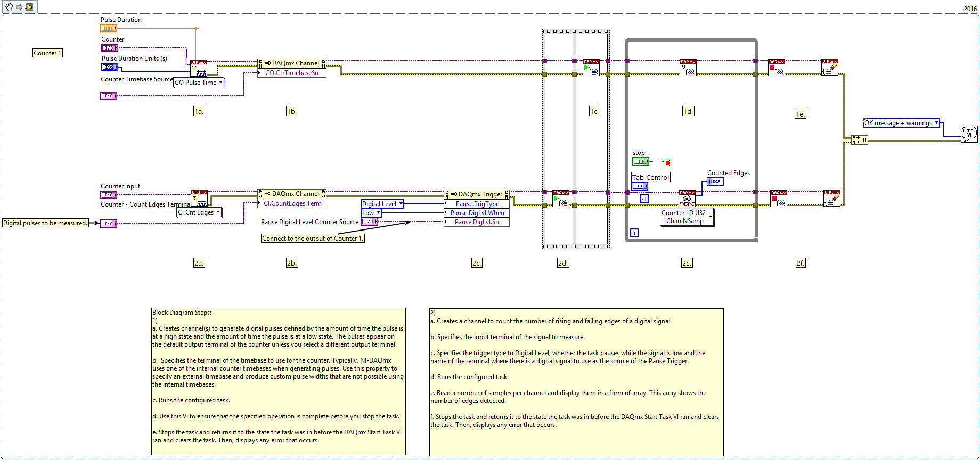Select the Counted Edges U32 indicator
Image resolution: width=980 pixels, height=460 pixels.
pyautogui.click(x=715, y=182)
